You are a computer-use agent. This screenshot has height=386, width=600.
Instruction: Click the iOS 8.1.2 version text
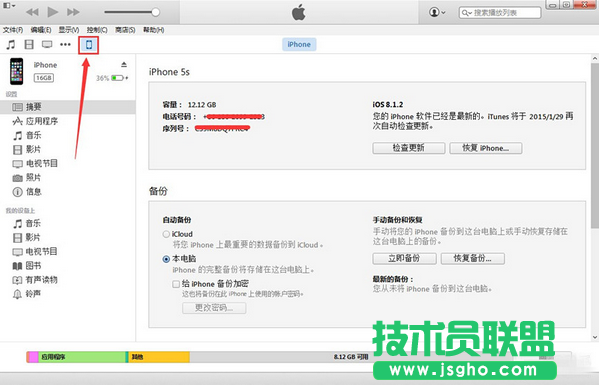(x=388, y=104)
